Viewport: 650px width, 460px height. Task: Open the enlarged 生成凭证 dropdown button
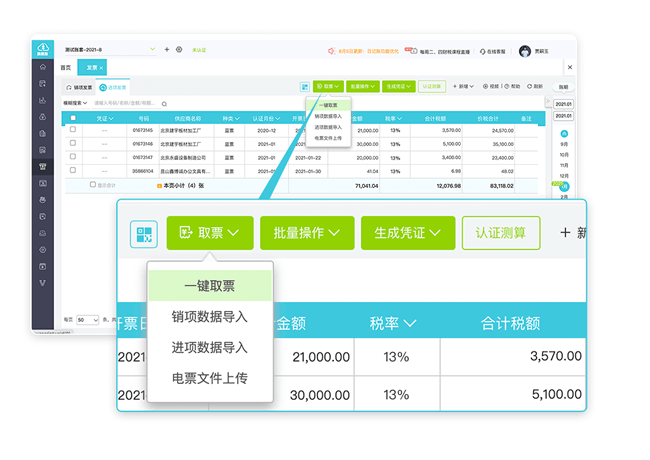(408, 233)
